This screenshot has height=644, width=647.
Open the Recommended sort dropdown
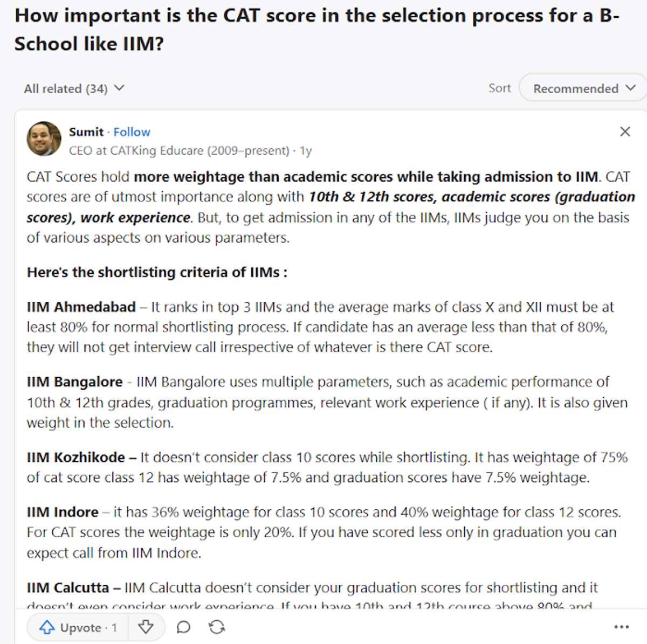[583, 88]
